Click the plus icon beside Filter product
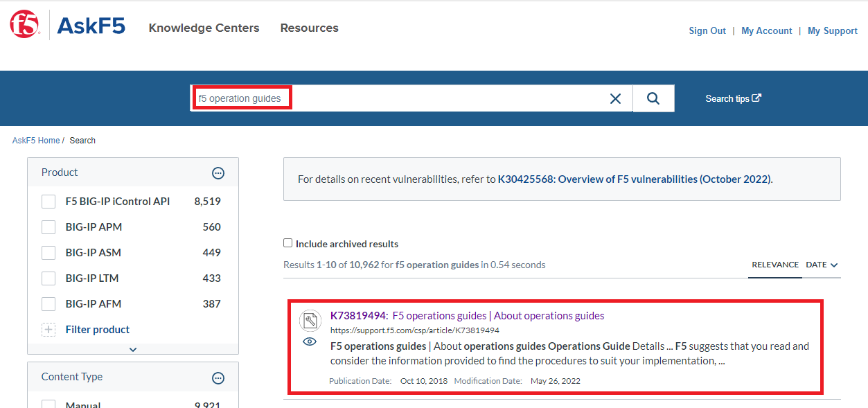Screen dimensions: 868x408 coord(48,330)
